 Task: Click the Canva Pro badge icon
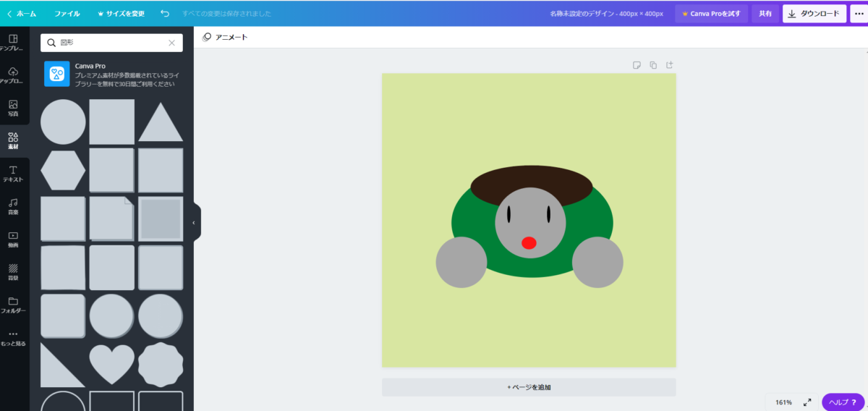pyautogui.click(x=57, y=74)
